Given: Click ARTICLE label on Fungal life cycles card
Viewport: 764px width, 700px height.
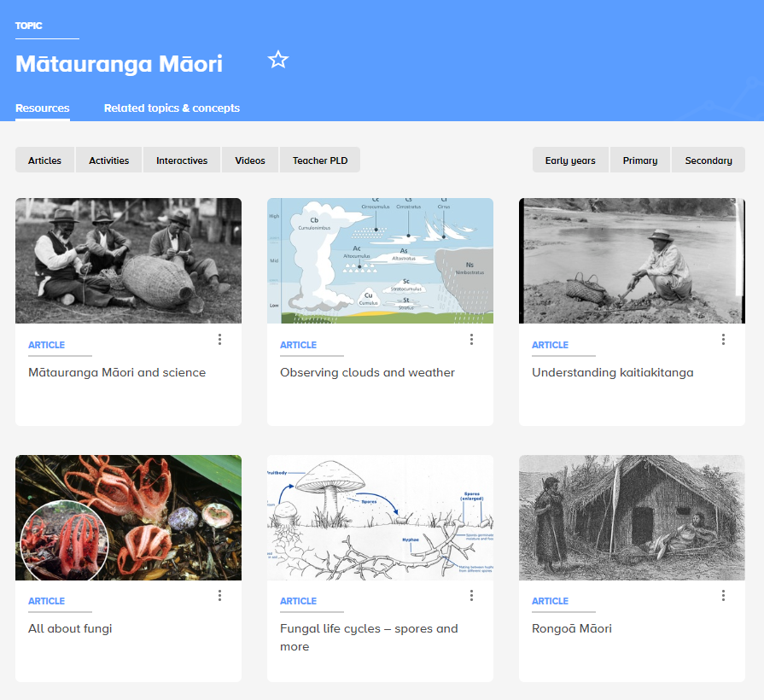Looking at the screenshot, I should point(298,601).
